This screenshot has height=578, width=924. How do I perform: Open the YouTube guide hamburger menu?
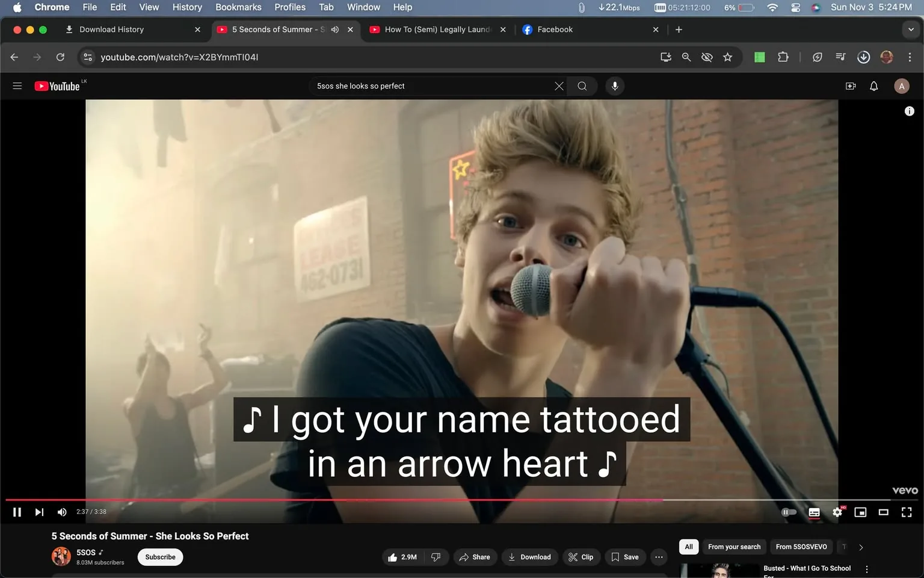point(17,85)
